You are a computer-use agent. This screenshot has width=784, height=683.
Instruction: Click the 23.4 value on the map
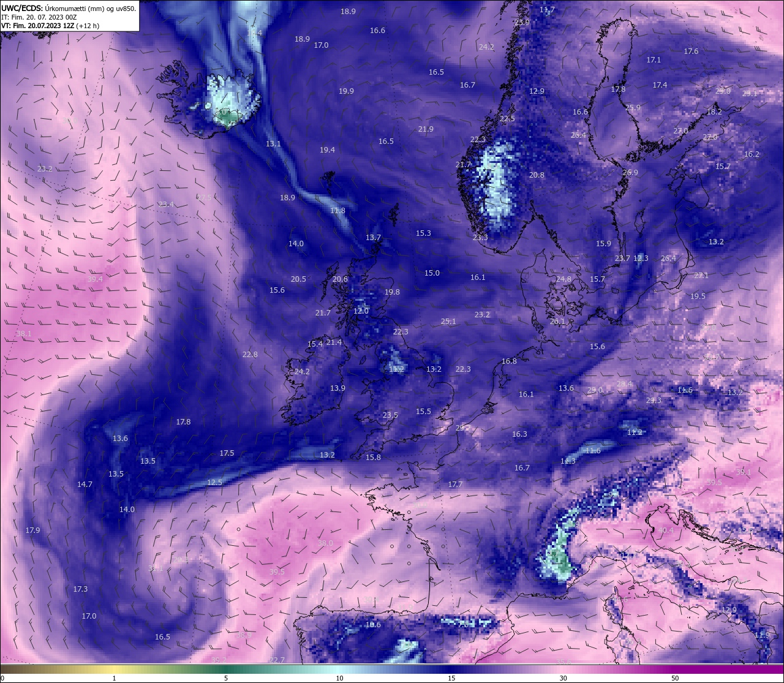click(166, 205)
